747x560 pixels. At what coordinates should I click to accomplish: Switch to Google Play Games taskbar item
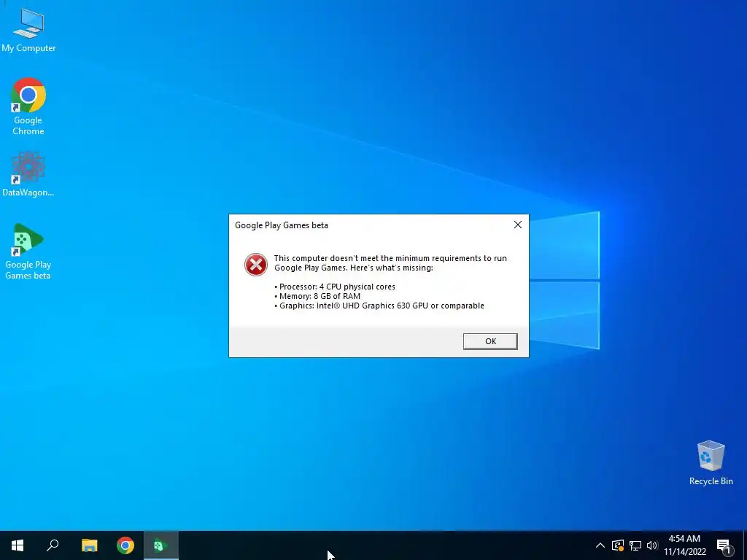(161, 545)
